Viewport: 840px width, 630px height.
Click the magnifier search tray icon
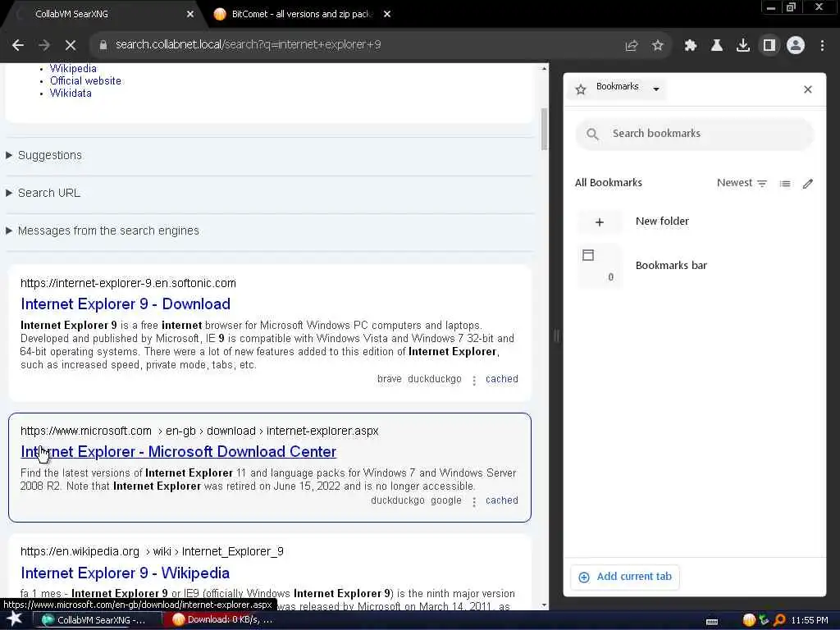tap(779, 620)
